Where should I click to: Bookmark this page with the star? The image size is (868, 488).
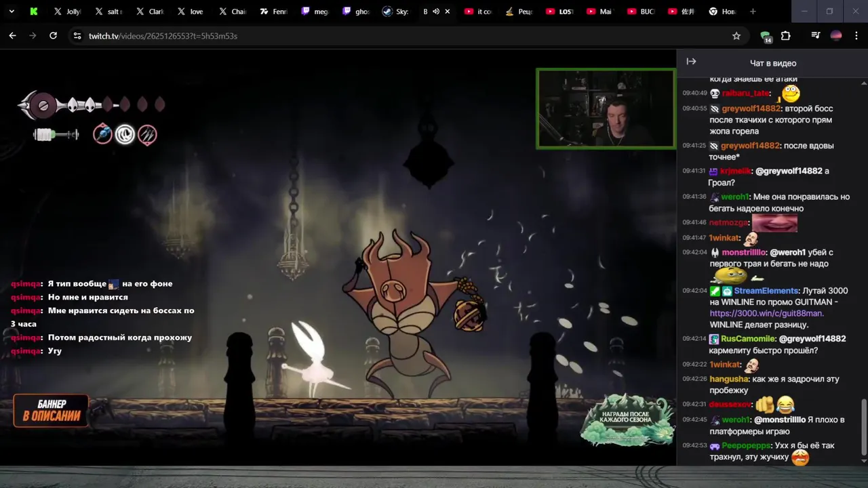[736, 36]
